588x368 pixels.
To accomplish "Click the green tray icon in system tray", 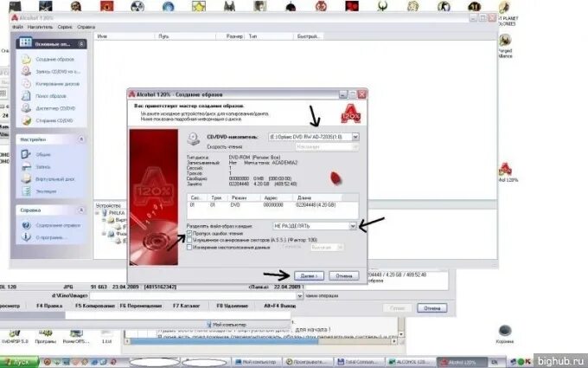I will pyautogui.click(x=521, y=362).
